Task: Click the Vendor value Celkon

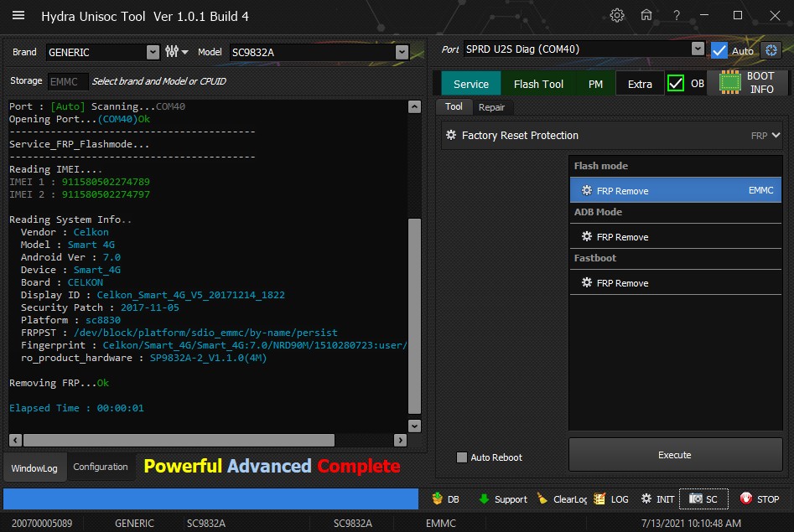Action: (x=91, y=232)
